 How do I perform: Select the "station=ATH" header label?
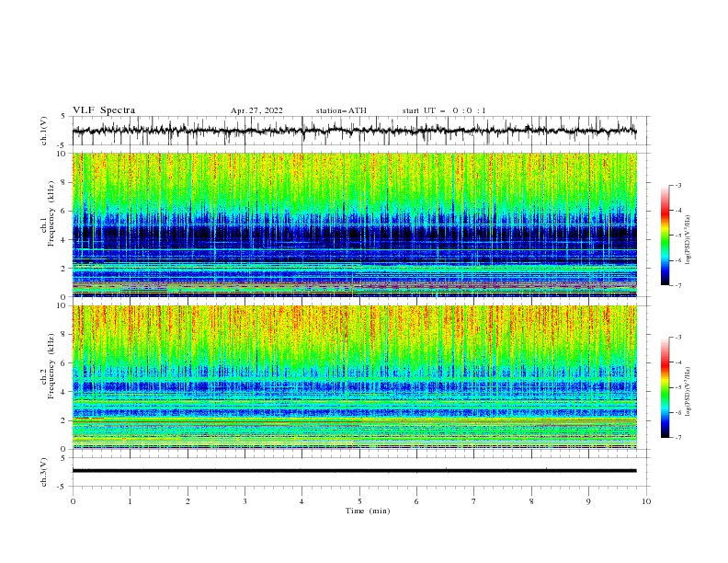point(341,110)
